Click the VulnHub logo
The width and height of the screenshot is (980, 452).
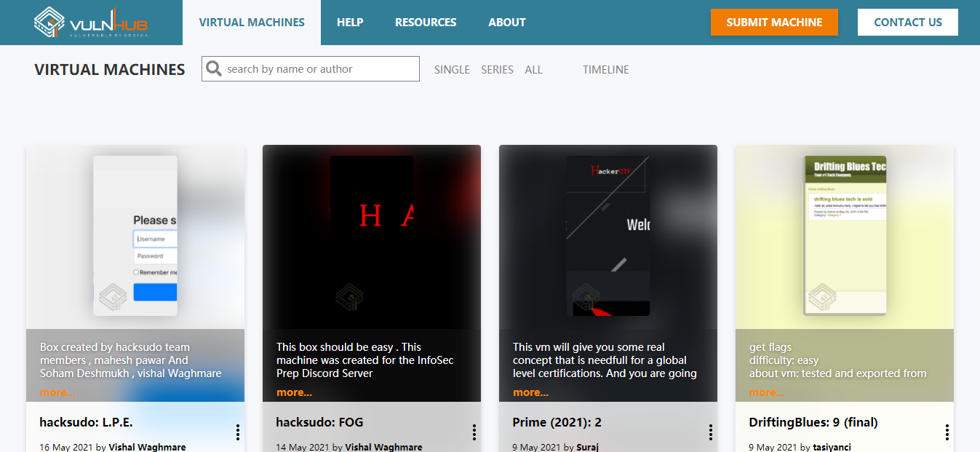91,22
